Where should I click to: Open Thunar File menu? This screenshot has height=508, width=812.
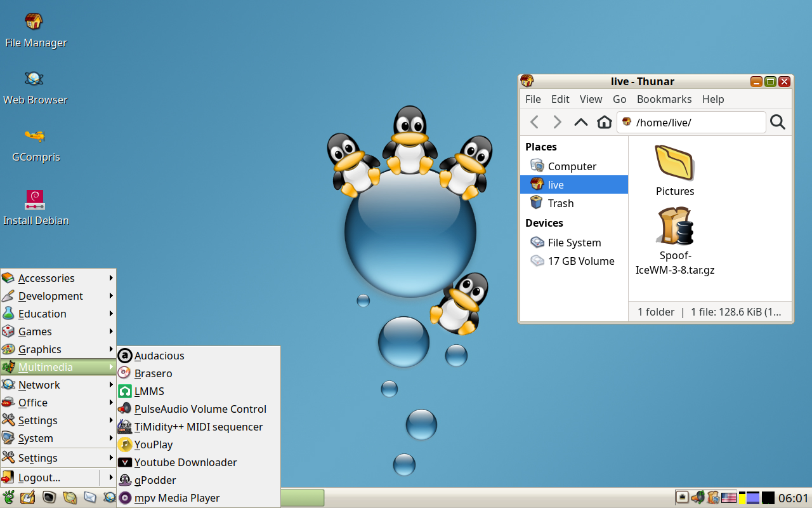click(x=534, y=99)
